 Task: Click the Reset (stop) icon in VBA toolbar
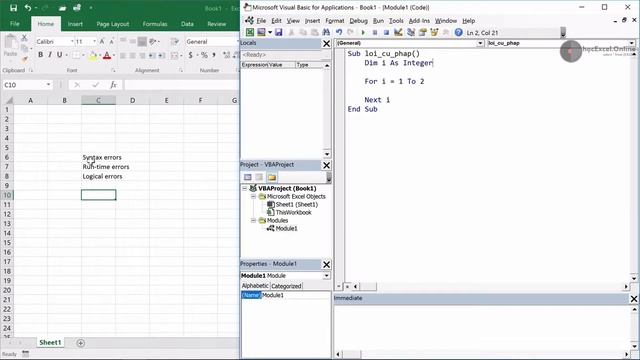[x=386, y=33]
